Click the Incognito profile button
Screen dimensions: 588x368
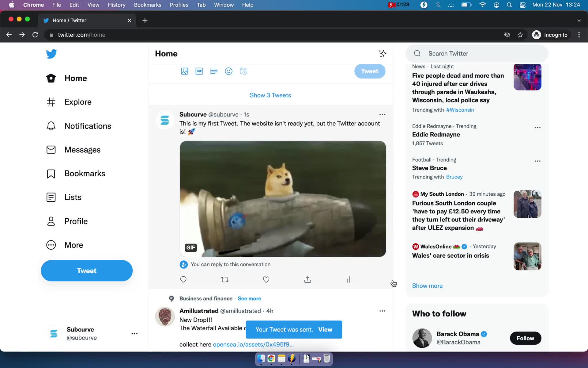coord(550,35)
